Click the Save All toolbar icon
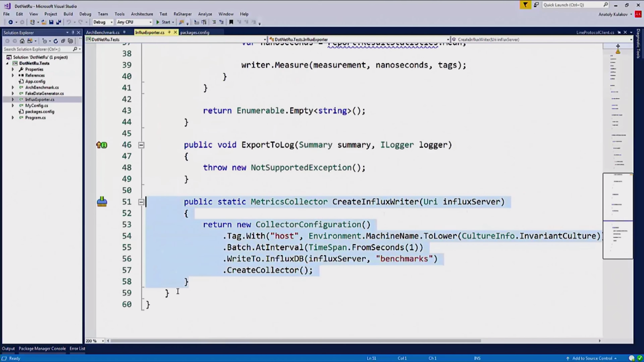 pos(58,22)
